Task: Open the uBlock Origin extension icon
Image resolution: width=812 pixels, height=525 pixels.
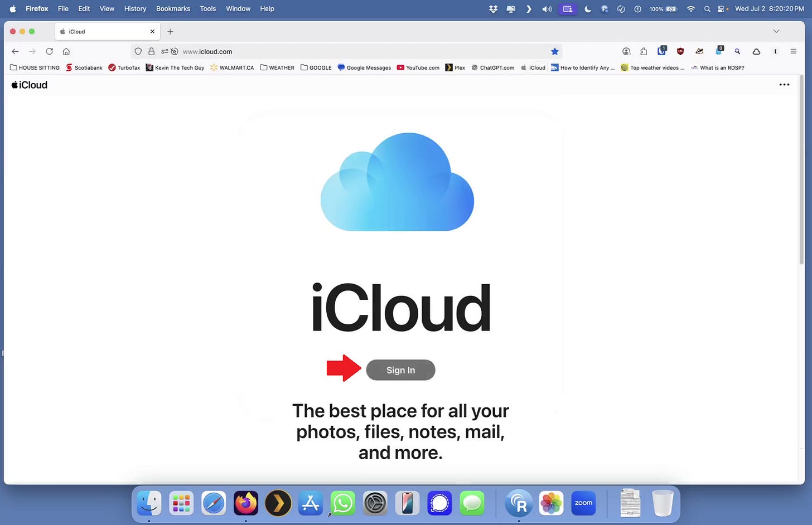Action: click(680, 51)
